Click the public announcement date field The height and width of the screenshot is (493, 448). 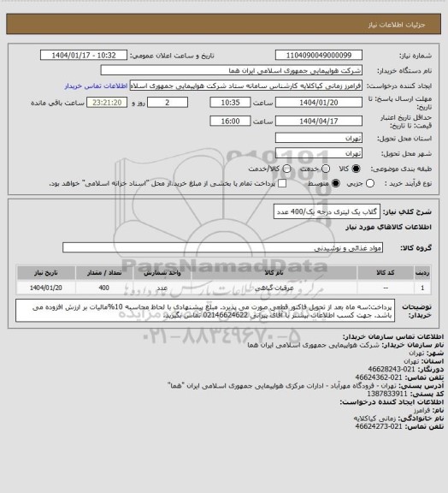tap(84, 55)
